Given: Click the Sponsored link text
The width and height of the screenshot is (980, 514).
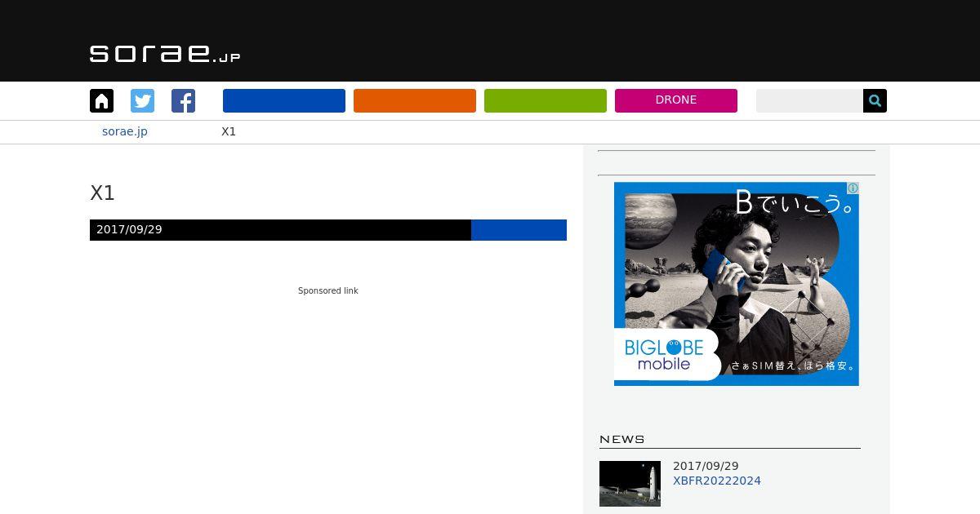Looking at the screenshot, I should pos(328,290).
